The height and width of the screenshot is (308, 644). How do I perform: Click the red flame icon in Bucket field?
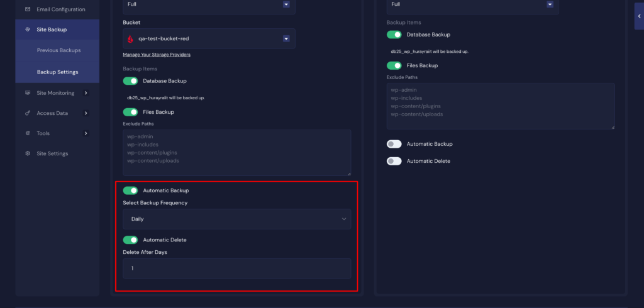pyautogui.click(x=130, y=38)
